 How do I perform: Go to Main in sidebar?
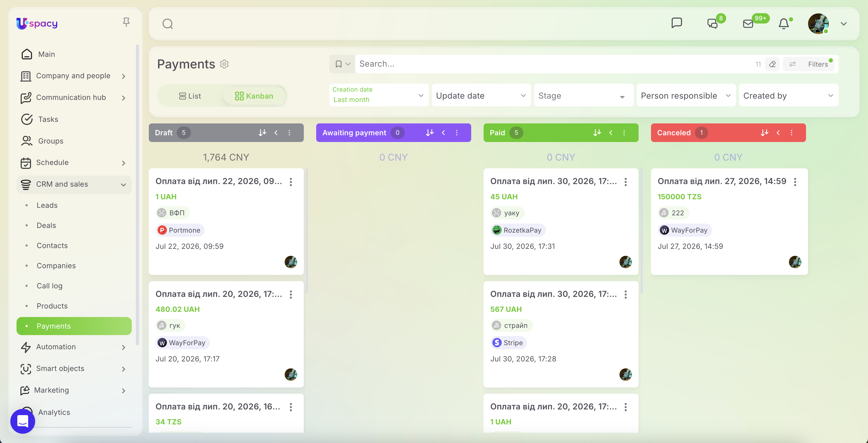pos(74,54)
